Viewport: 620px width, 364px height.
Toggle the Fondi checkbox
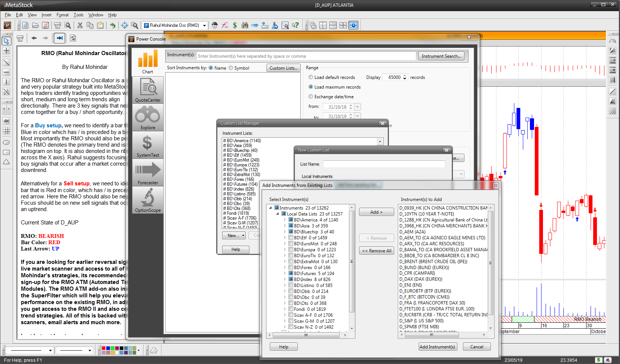[291, 309]
